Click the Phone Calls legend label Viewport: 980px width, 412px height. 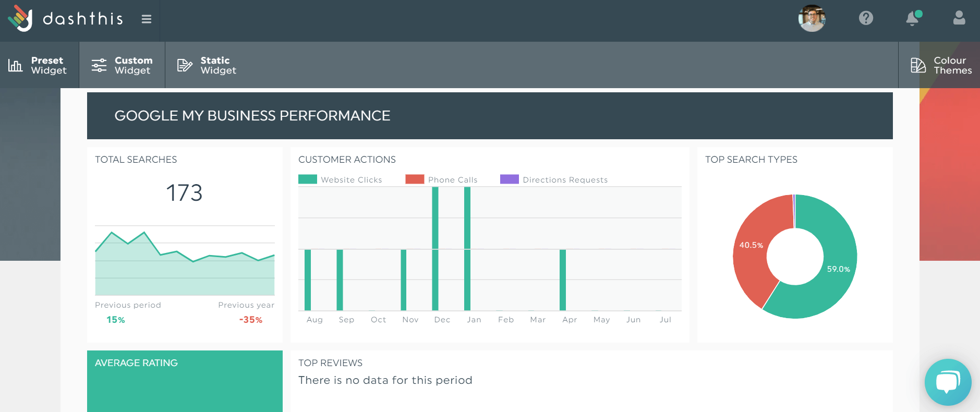pyautogui.click(x=453, y=180)
